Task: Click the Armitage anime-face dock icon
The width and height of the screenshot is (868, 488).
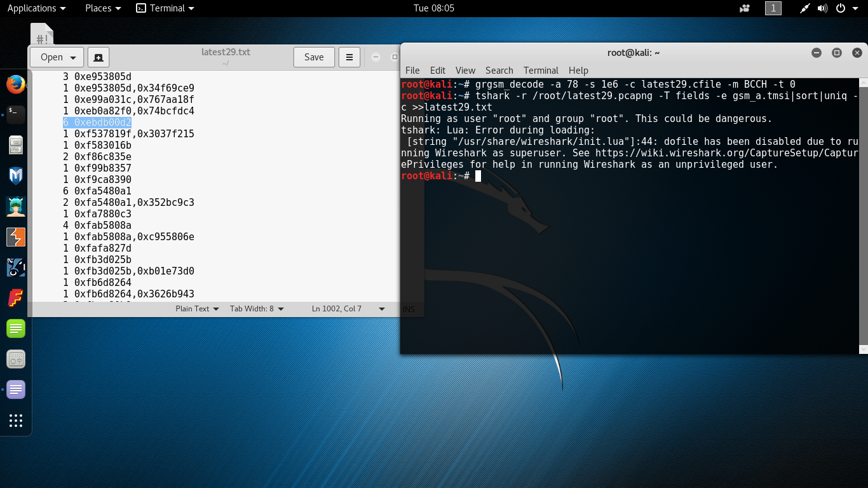Action: click(16, 206)
